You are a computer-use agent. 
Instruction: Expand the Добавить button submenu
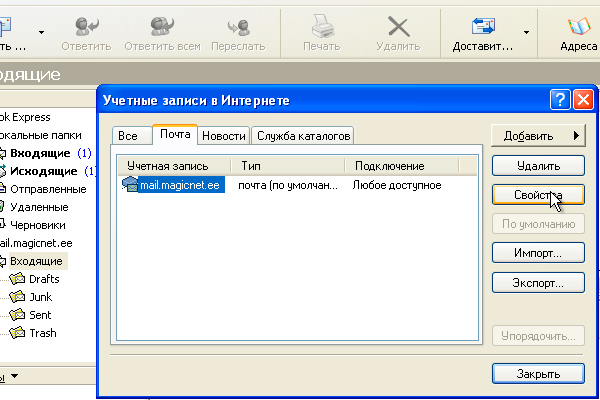click(x=537, y=135)
